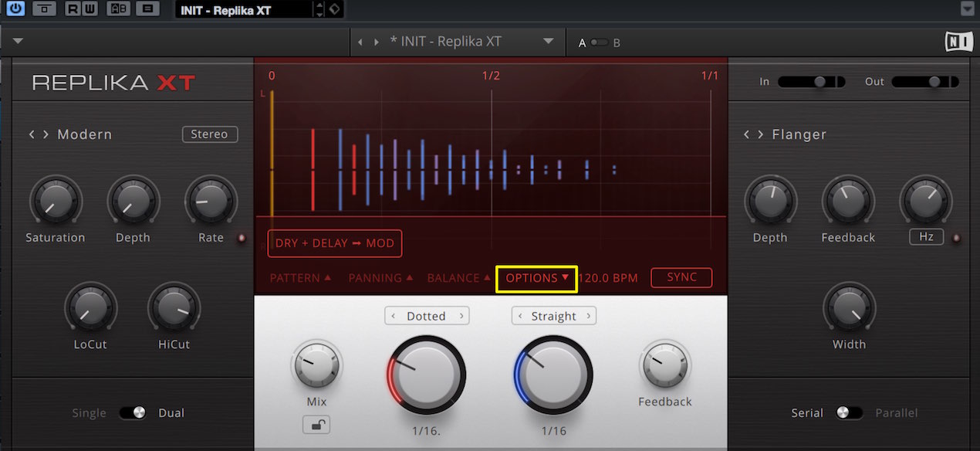Click the Width knob
This screenshot has width=980, height=451.
tap(849, 308)
